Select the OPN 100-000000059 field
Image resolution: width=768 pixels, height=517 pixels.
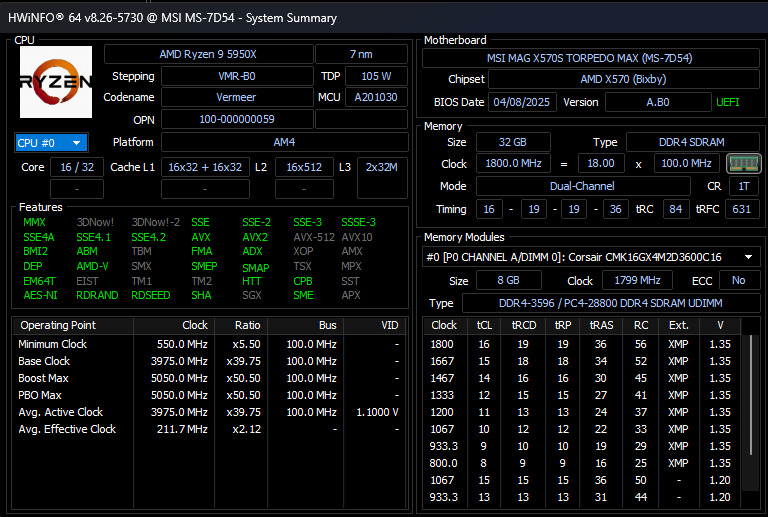point(237,119)
